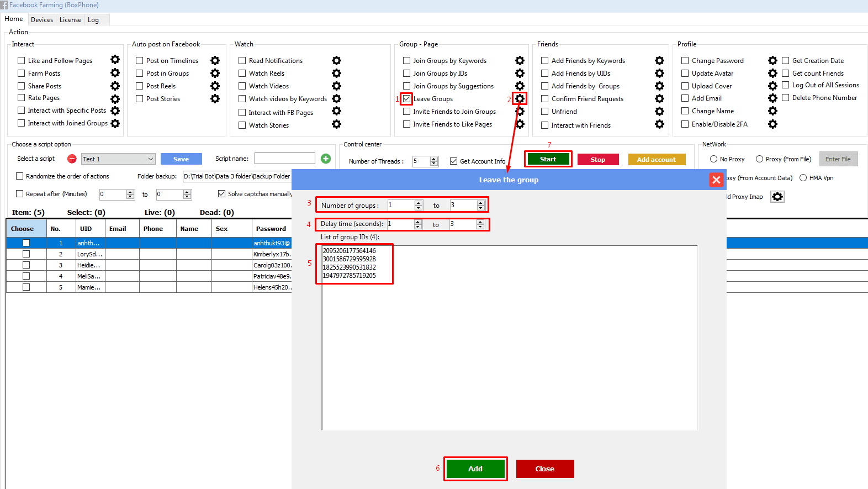Open settings gear for Post Reels

click(x=215, y=86)
